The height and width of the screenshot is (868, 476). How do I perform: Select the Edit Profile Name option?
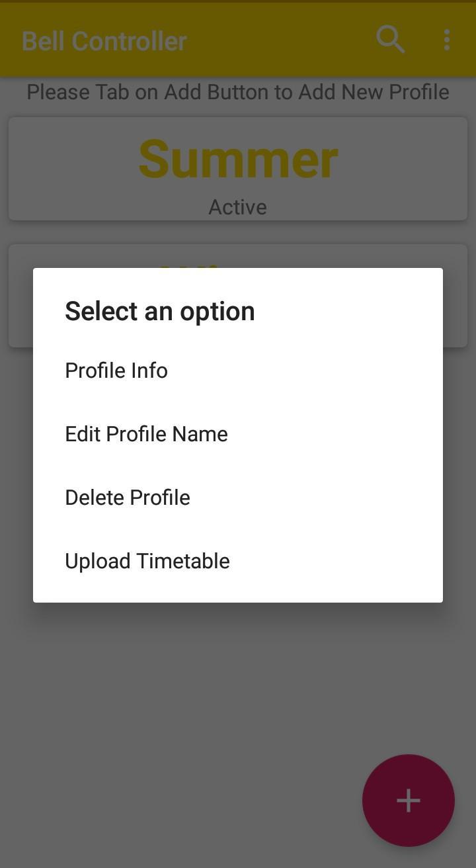146,434
